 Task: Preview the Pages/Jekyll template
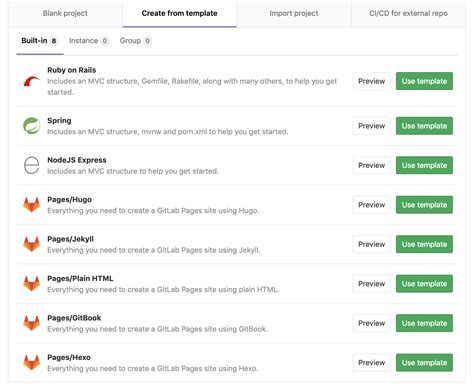pos(372,244)
